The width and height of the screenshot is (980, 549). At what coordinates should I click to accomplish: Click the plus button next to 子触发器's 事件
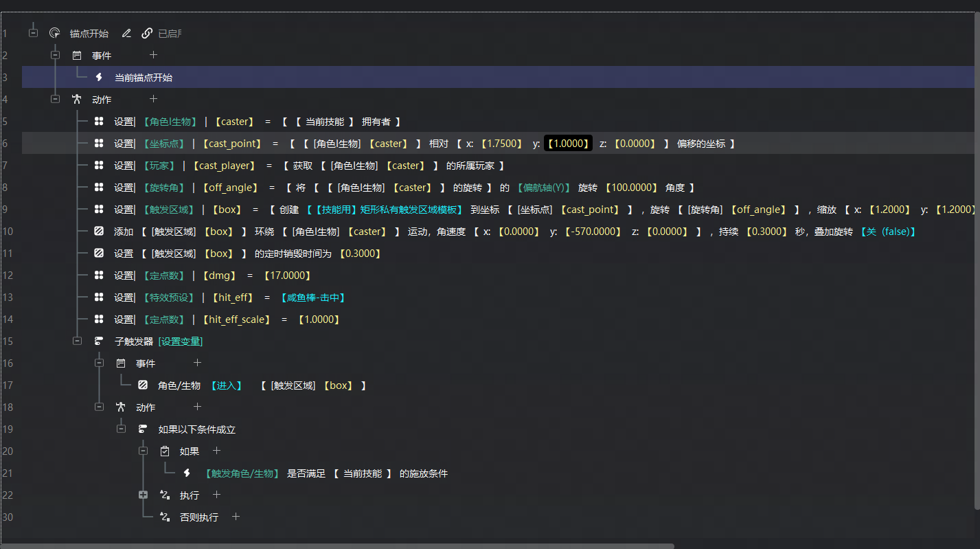(x=197, y=362)
